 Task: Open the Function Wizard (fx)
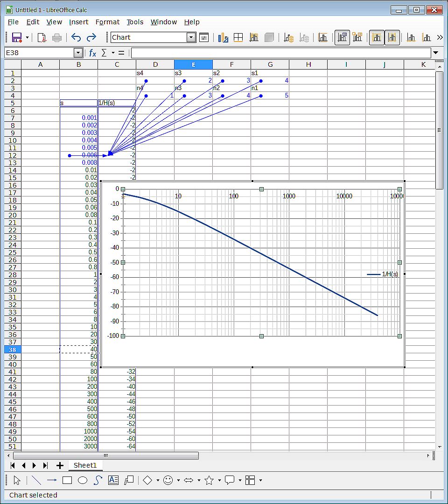(x=92, y=53)
